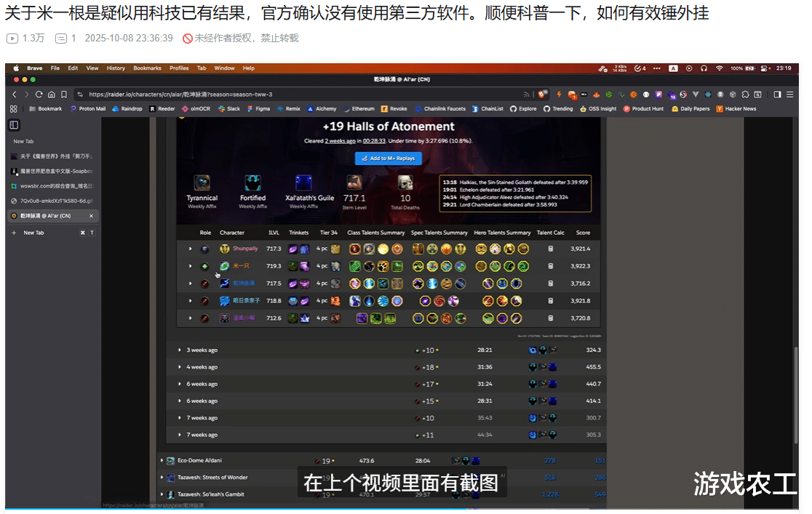Image resolution: width=812 pixels, height=514 pixels.
Task: Click the Xal'atath's Guile affix icon
Action: [x=303, y=182]
